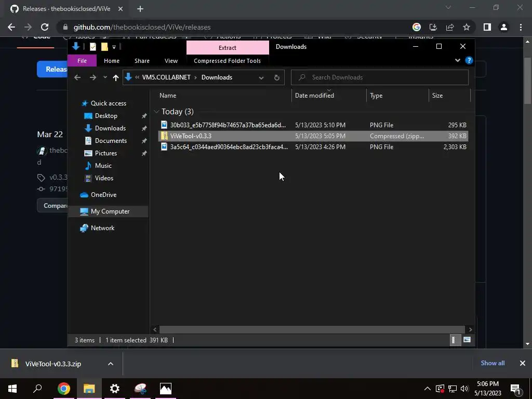Sort files by Name column
The height and width of the screenshot is (399, 532).
point(168,96)
